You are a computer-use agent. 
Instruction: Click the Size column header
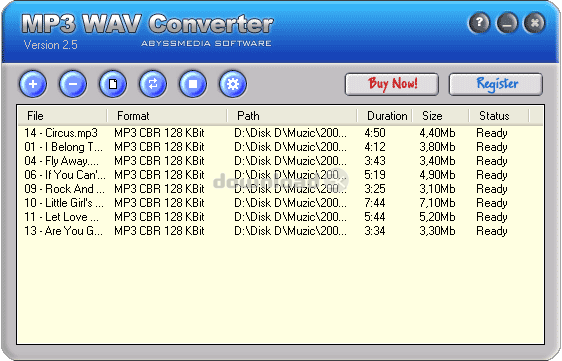pos(440,116)
